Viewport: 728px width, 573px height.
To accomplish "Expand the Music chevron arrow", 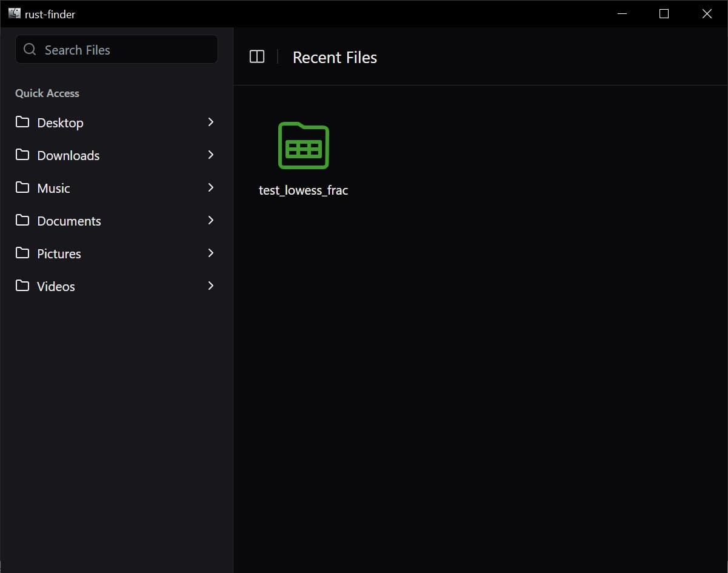I will 211,187.
